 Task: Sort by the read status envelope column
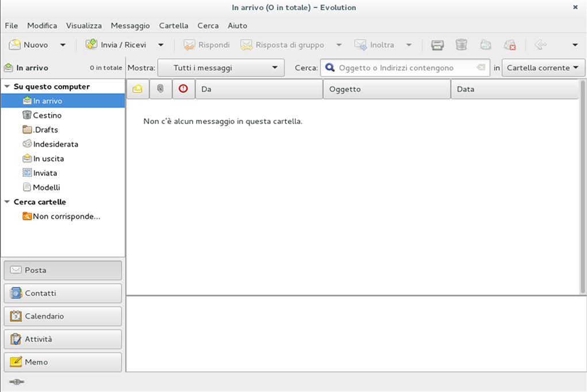(137, 89)
